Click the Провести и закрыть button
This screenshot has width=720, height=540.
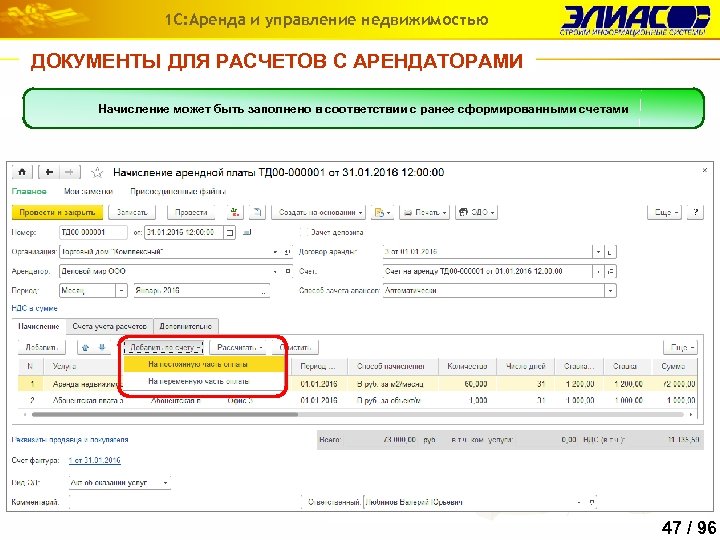pyautogui.click(x=57, y=212)
